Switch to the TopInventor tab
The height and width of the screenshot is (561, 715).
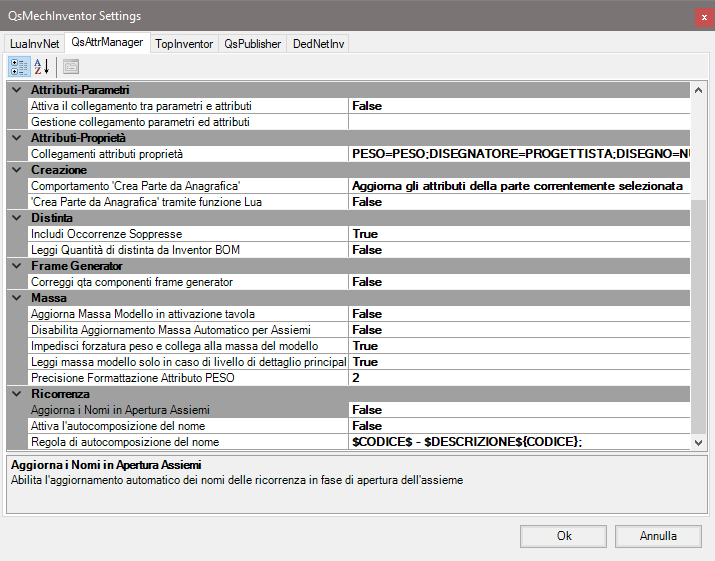[184, 44]
